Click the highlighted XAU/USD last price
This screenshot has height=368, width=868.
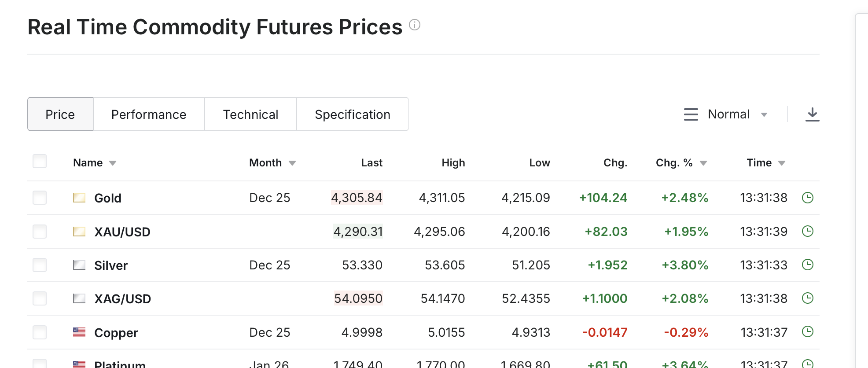(x=358, y=232)
